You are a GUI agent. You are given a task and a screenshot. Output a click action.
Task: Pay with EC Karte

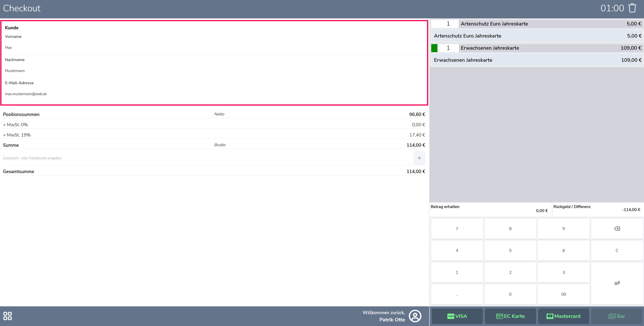pyautogui.click(x=510, y=316)
